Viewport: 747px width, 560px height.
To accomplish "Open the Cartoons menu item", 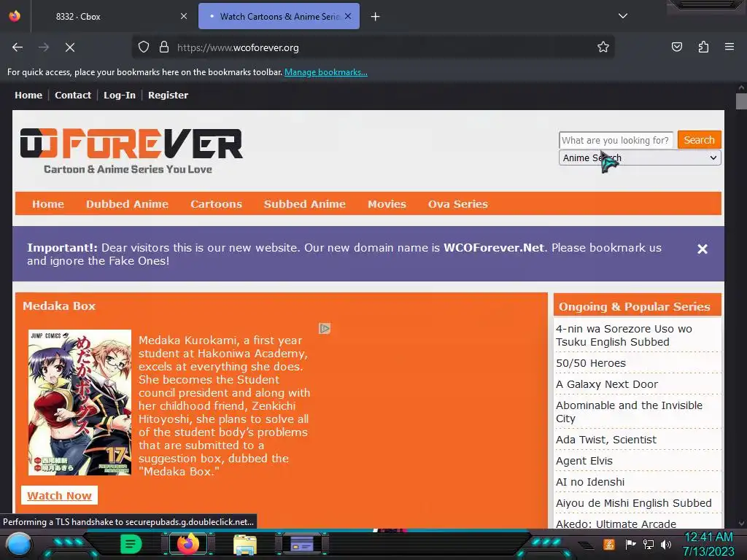I will pos(216,204).
